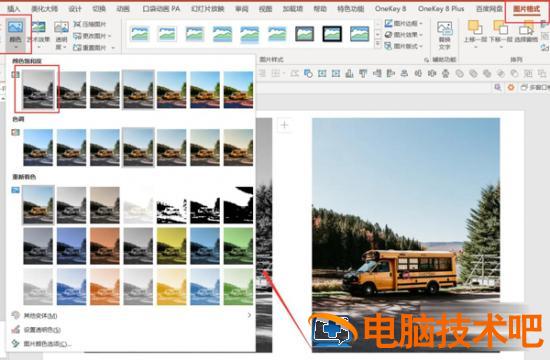The height and width of the screenshot is (360, 550).
Task: Click the 替换文字 alt text icon
Action: point(444,35)
